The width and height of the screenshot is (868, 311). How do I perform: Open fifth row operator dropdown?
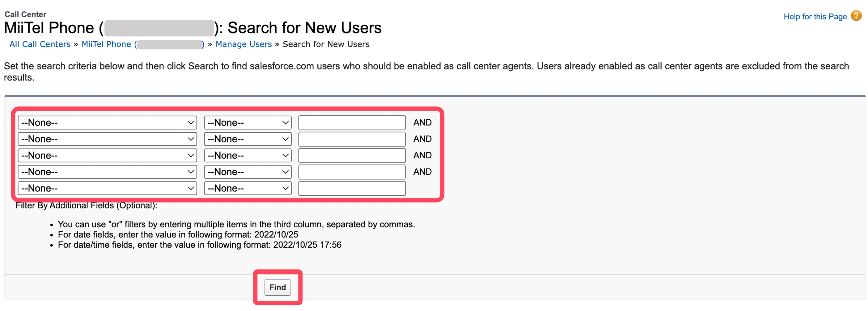pyautogui.click(x=248, y=189)
